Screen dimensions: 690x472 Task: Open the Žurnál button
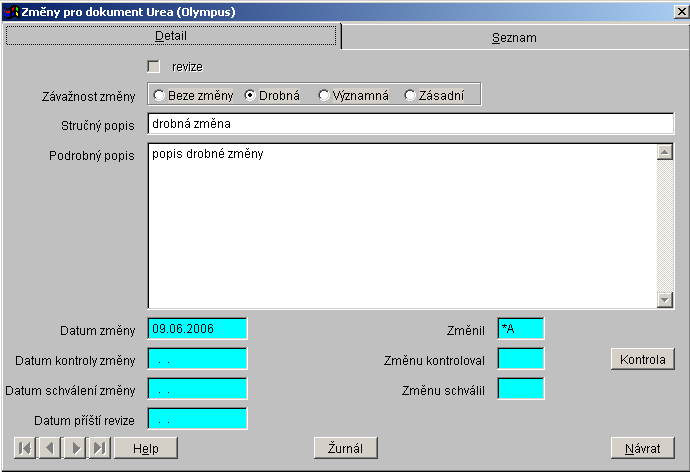pos(345,448)
